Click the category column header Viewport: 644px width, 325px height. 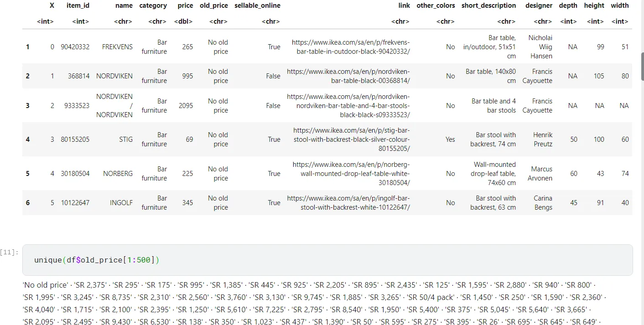click(x=153, y=5)
